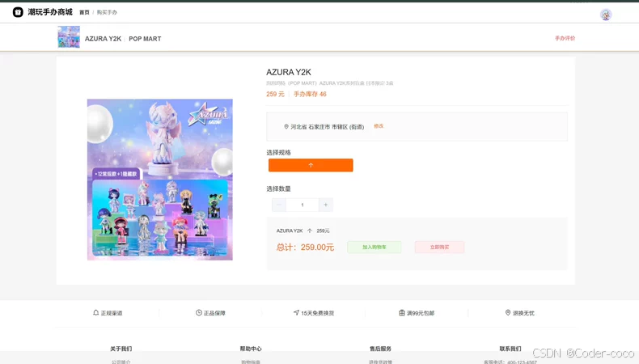The width and height of the screenshot is (639, 364).
Task: Click 立即购买 buy now button
Action: (x=439, y=247)
